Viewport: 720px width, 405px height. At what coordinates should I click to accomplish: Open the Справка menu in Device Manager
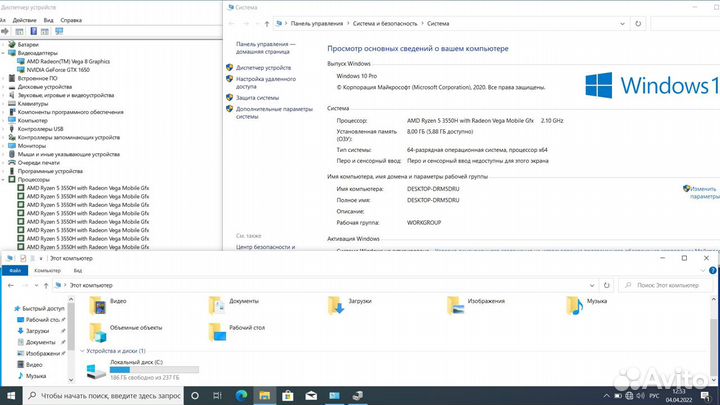coord(71,20)
